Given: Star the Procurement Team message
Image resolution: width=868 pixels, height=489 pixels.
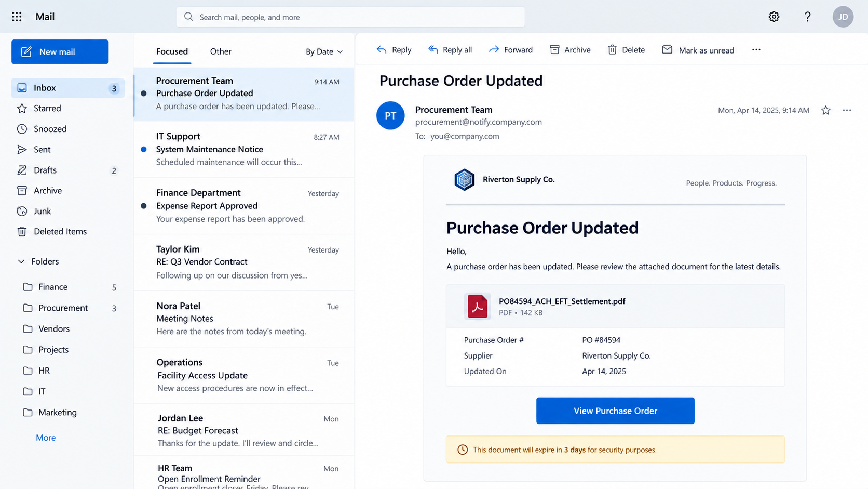Looking at the screenshot, I should pyautogui.click(x=825, y=110).
